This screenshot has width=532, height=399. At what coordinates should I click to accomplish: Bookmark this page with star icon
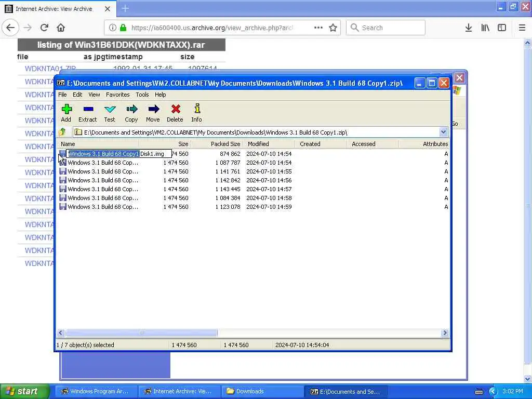coord(333,28)
